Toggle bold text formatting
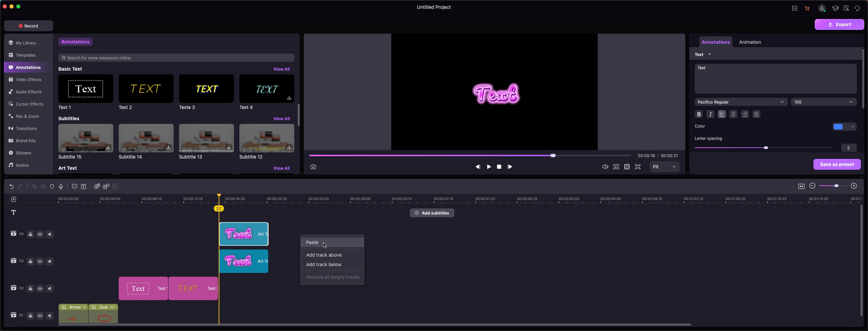868x331 pixels. coord(699,114)
